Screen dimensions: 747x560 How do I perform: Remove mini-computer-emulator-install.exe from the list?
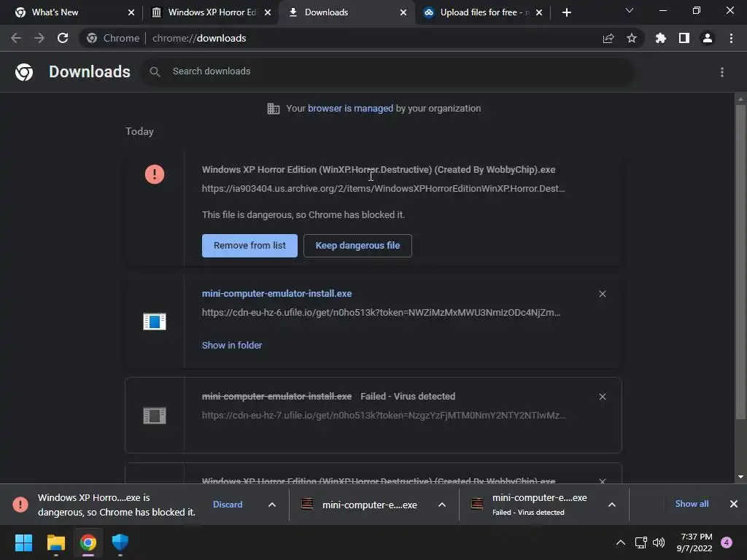(603, 294)
